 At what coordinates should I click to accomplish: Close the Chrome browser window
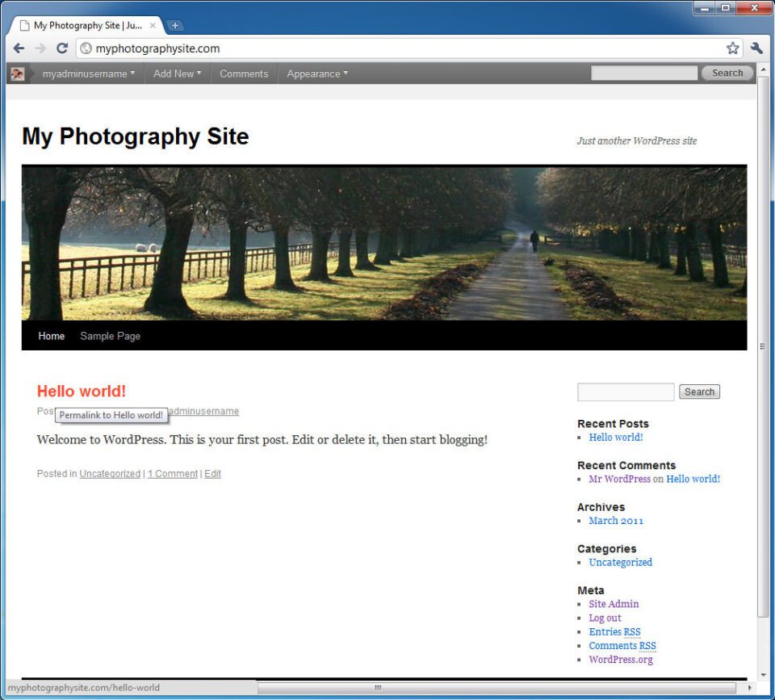[x=754, y=8]
